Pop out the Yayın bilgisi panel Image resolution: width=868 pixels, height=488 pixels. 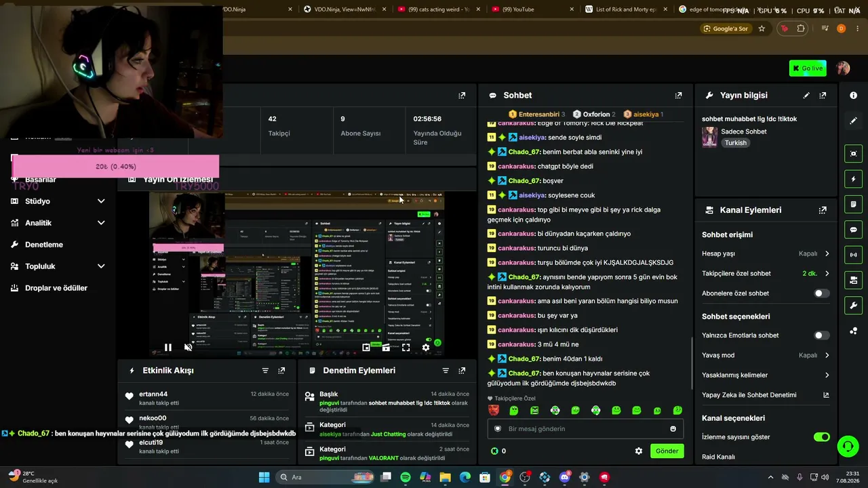point(823,96)
